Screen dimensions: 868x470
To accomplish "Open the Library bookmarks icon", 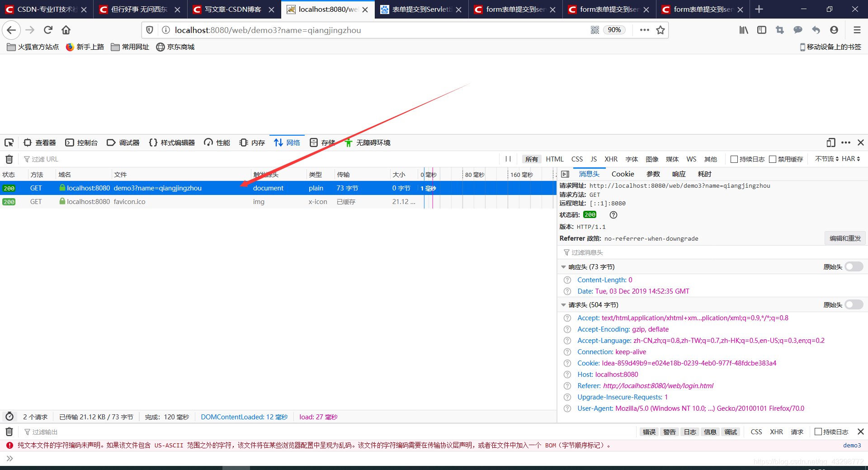I will [744, 30].
